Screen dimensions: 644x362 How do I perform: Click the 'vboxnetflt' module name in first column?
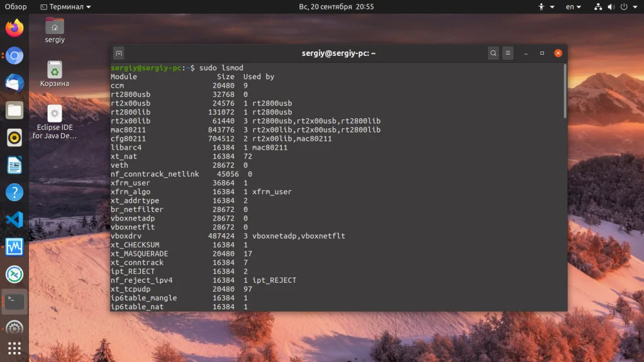pyautogui.click(x=133, y=227)
